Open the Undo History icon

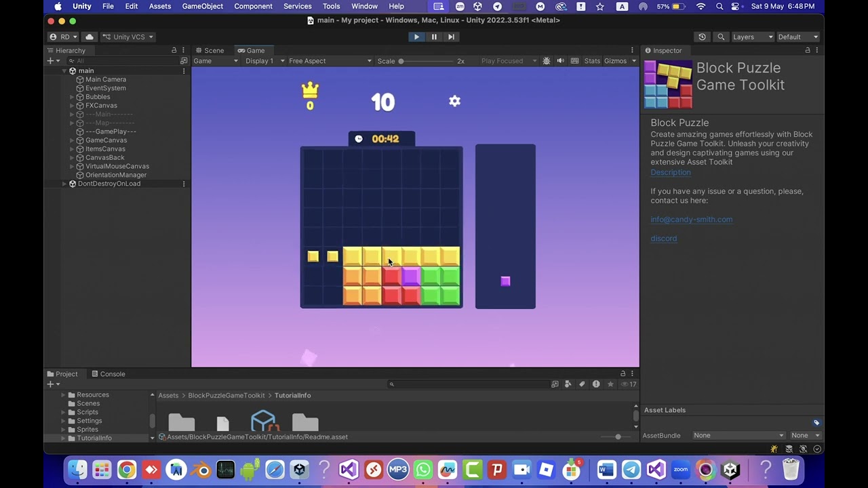point(702,37)
